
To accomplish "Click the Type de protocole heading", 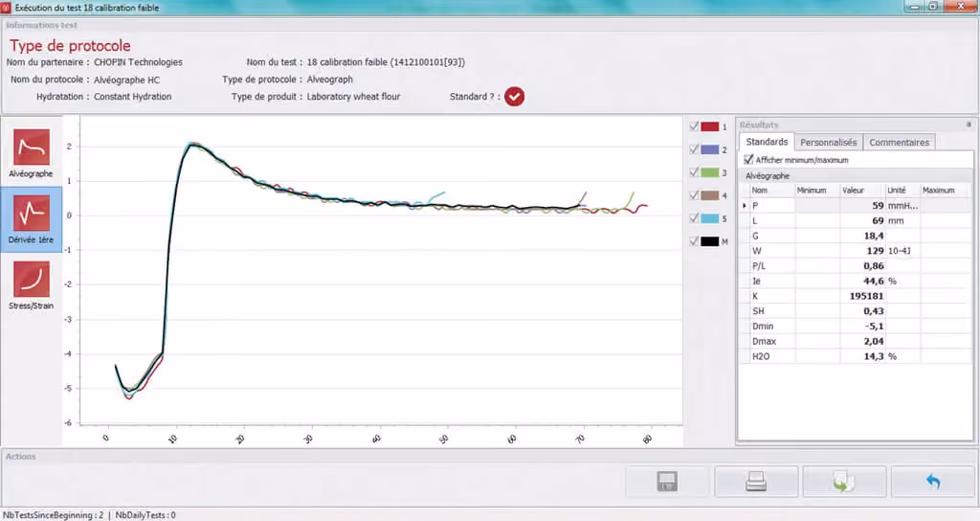I will pyautogui.click(x=70, y=46).
